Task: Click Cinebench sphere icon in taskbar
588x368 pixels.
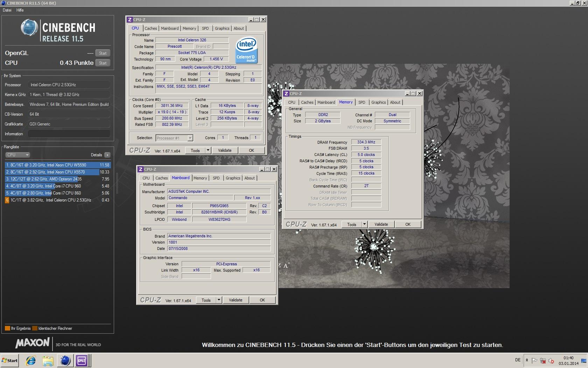Action: [x=65, y=360]
